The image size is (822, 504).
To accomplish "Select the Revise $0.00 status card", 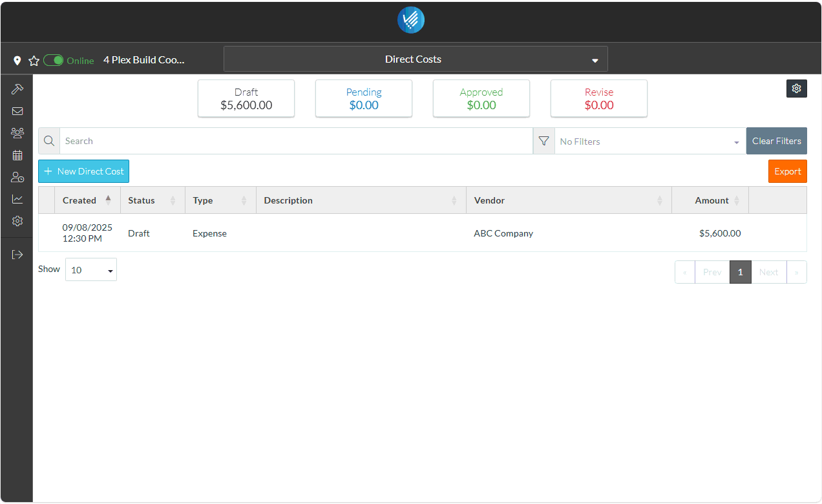I will coord(599,99).
